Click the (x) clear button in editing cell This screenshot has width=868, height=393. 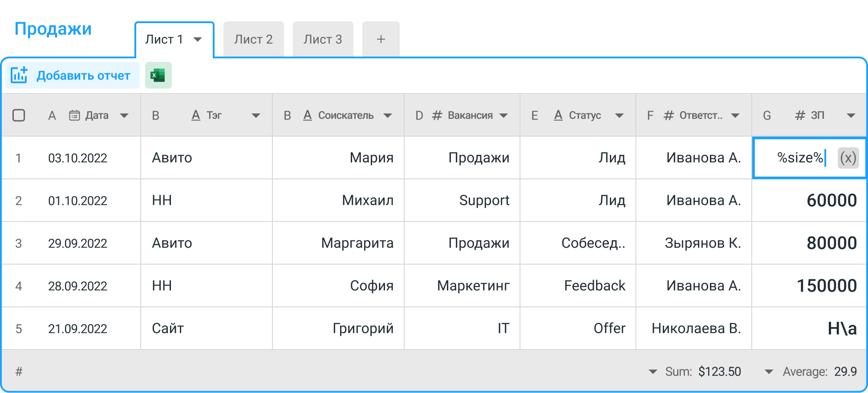(848, 158)
